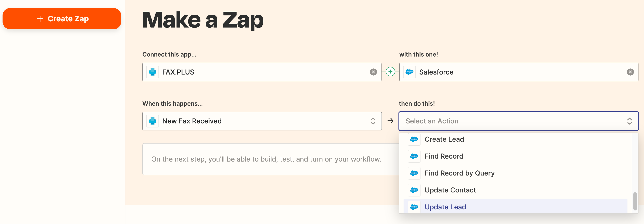Click the 'Connect this app...' label
The height and width of the screenshot is (224, 644).
[169, 54]
